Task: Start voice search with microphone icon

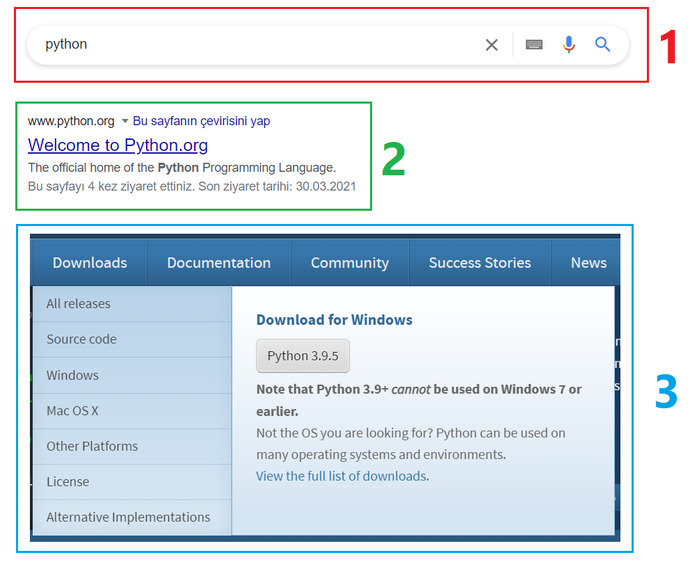Action: [568, 45]
